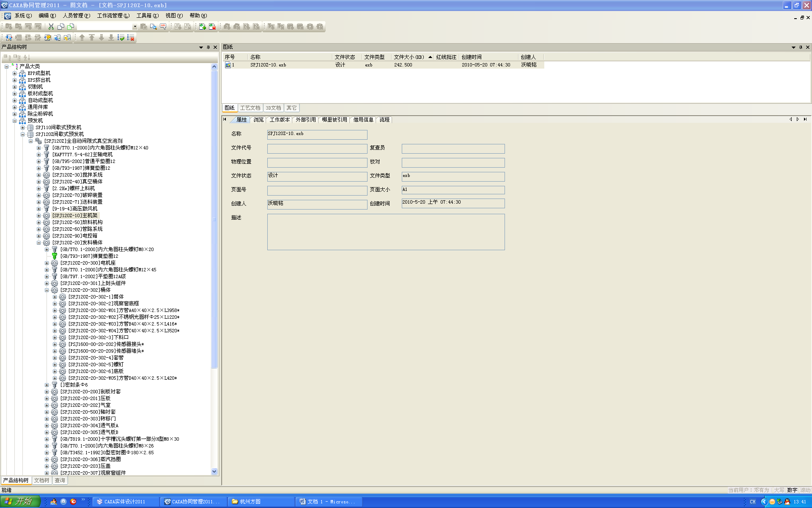Screen dimensions: 812x508
Task: Switch to the 工作版本 tab
Action: pos(280,120)
